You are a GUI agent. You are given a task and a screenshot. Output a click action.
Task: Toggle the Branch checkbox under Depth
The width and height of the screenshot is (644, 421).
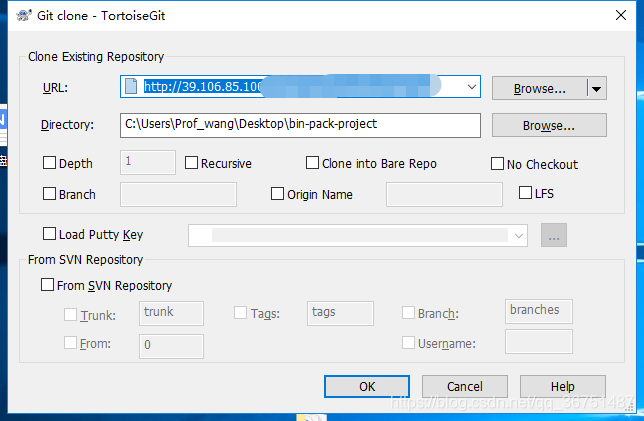click(x=49, y=193)
